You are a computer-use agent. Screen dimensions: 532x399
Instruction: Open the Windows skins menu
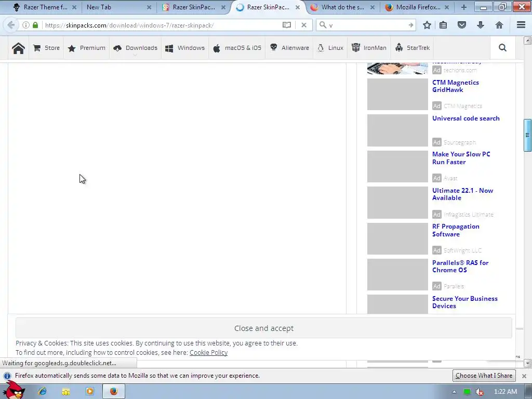[185, 48]
